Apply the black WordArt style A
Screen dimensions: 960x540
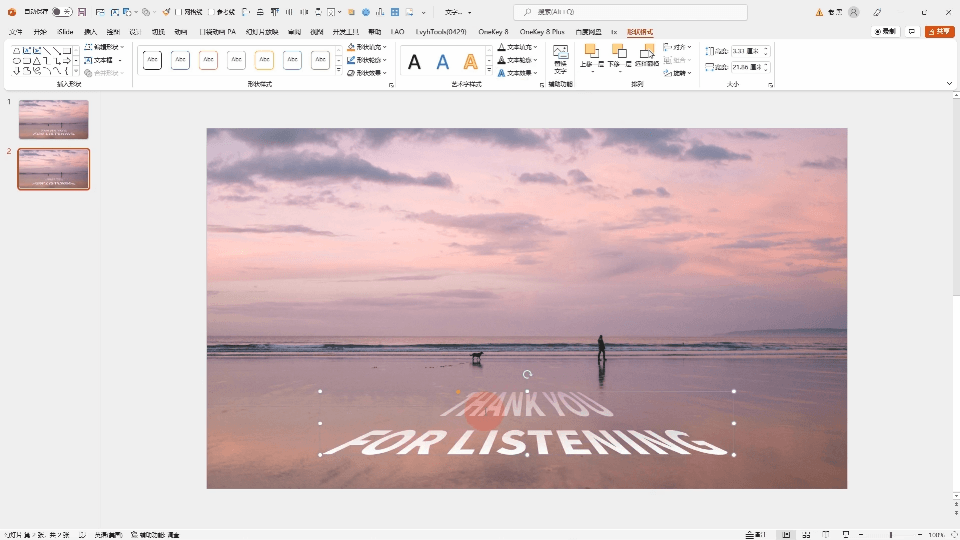point(414,61)
